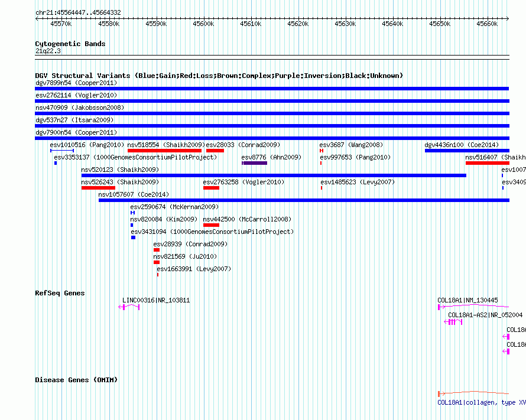The height and width of the screenshot is (420, 526).
Task: Click the RefSeq Genes track title
Action: (x=60, y=293)
